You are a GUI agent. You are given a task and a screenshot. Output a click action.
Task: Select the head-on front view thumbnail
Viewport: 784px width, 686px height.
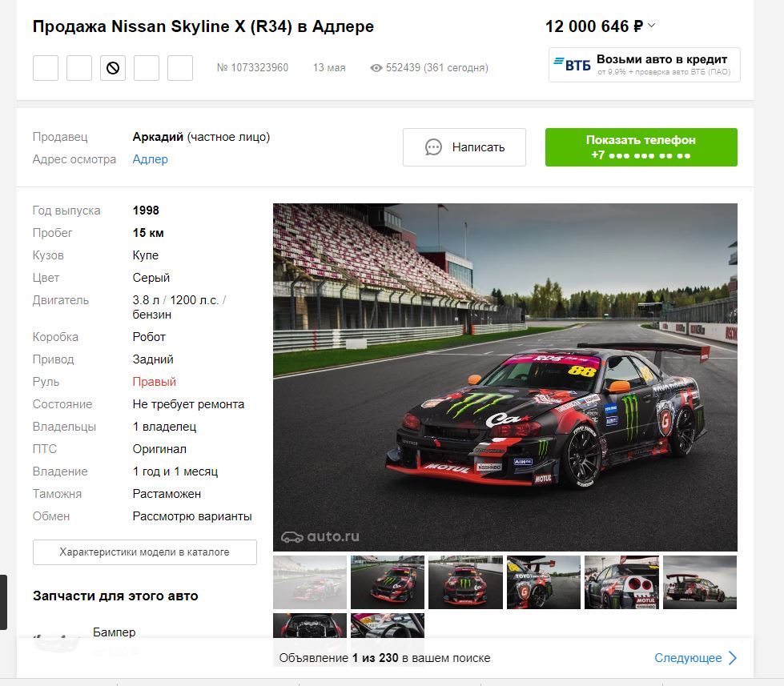click(465, 582)
